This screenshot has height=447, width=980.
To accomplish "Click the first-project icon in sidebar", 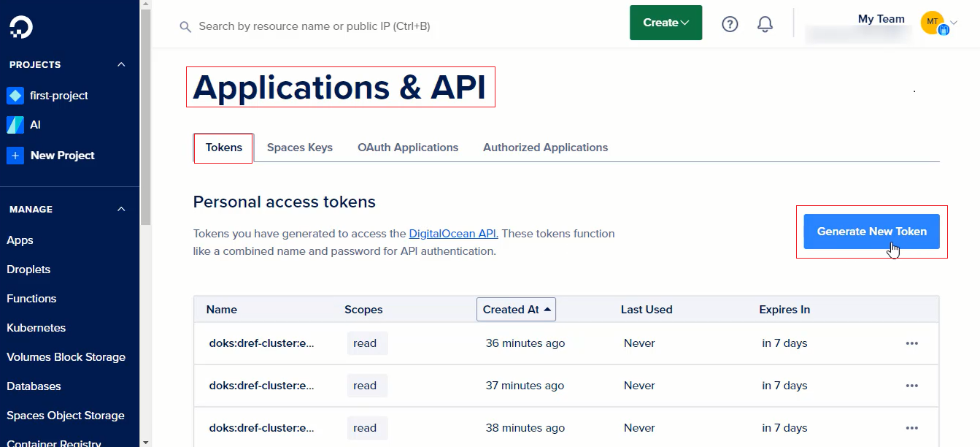I will pyautogui.click(x=15, y=96).
